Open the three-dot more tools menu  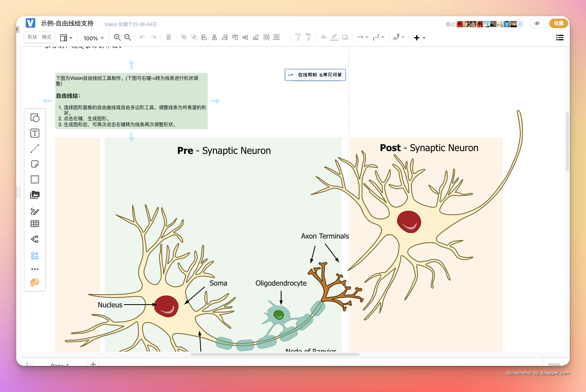click(35, 269)
